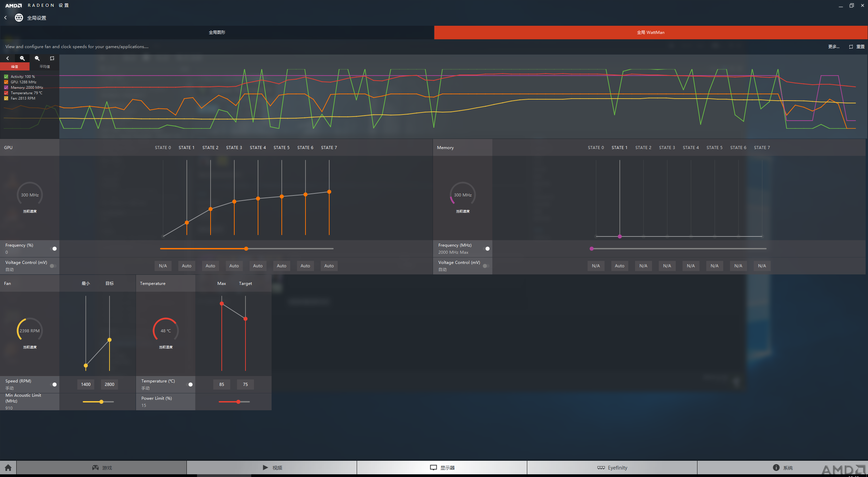Click the globe icon beside 全局设置
The image size is (868, 477).
[19, 18]
